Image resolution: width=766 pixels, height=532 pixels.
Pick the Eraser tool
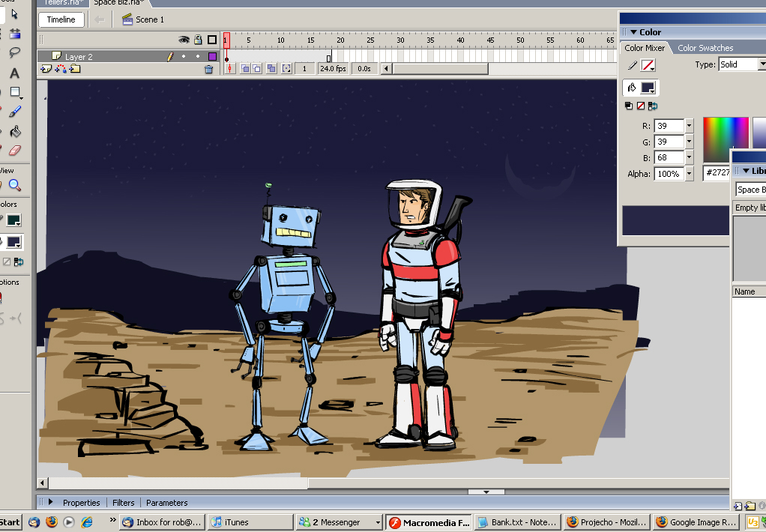[14, 151]
